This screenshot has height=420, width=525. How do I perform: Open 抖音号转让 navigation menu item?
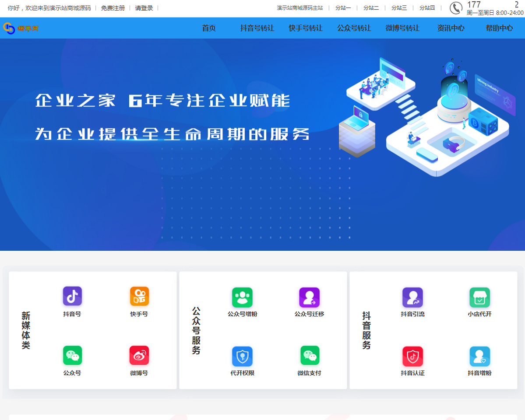(x=257, y=28)
